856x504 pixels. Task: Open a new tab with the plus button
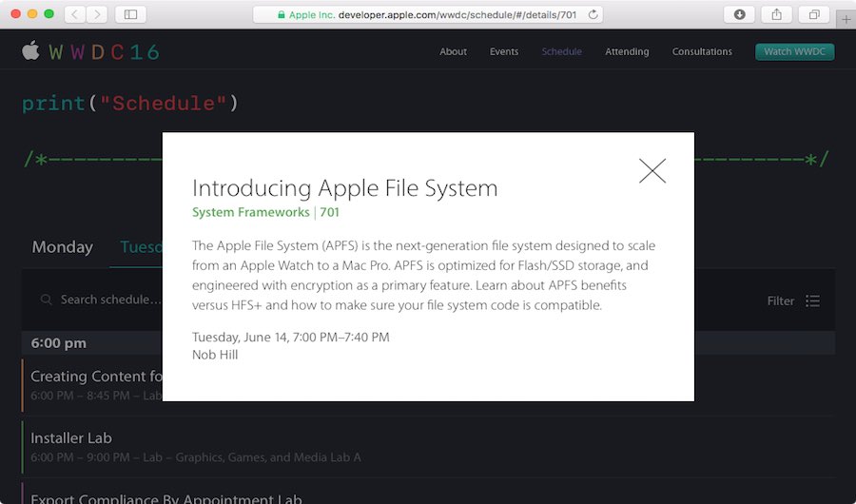point(846,19)
